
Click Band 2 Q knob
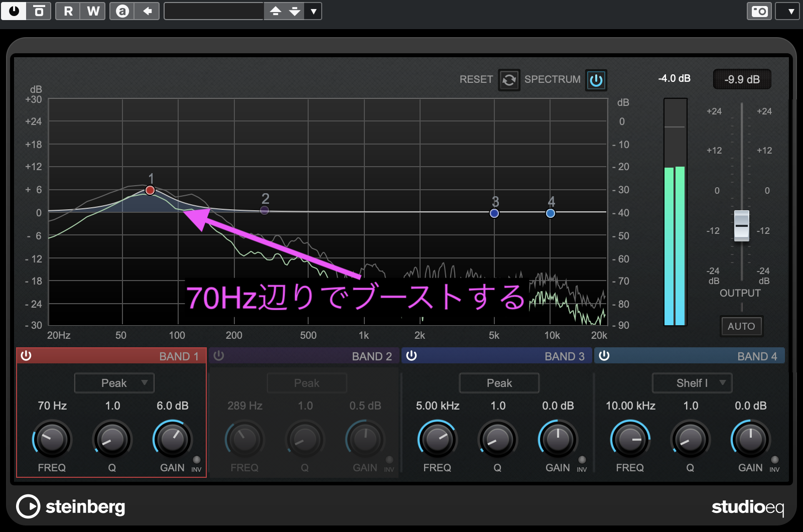(x=305, y=440)
